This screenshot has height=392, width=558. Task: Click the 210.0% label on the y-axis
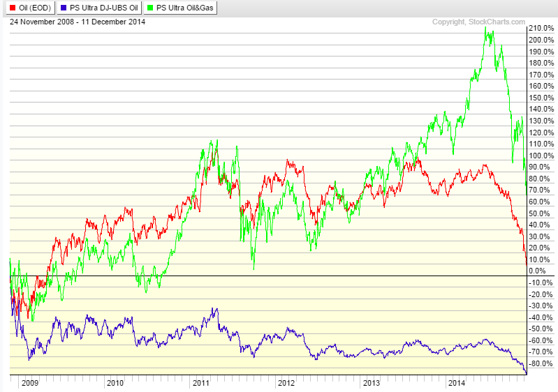click(x=541, y=29)
